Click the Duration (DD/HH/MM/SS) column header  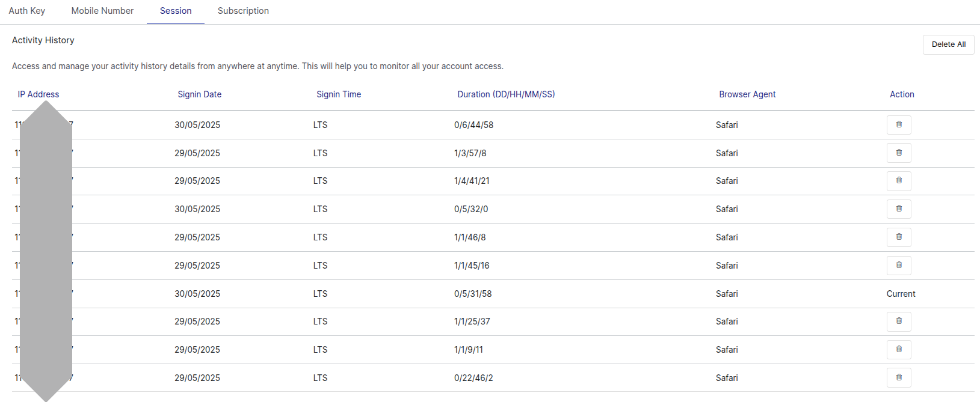point(506,94)
